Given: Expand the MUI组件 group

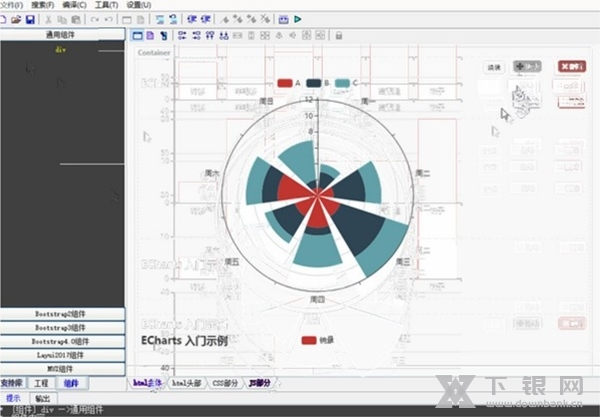Looking at the screenshot, I should (x=62, y=369).
